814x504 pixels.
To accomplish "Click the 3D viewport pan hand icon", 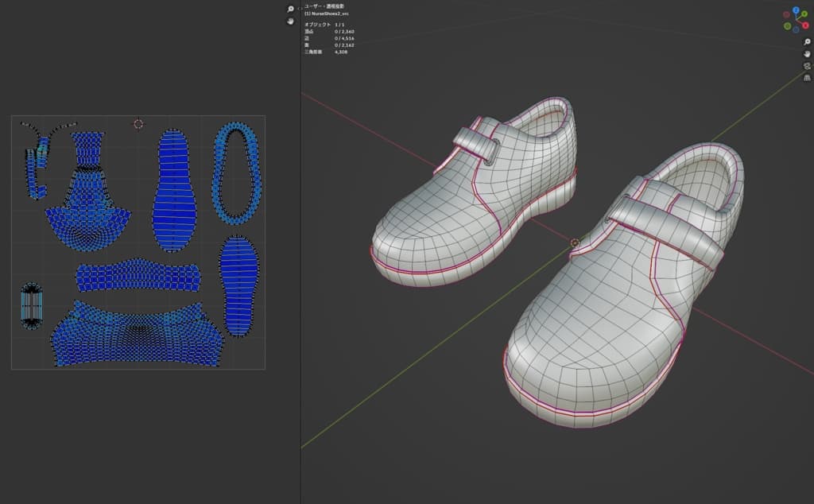I will click(x=807, y=53).
